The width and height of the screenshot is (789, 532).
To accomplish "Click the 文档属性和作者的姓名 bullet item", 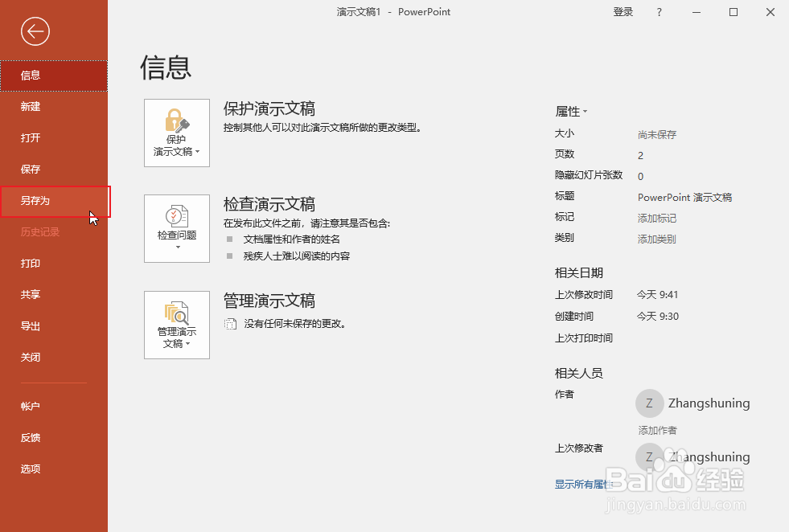I will 292,239.
